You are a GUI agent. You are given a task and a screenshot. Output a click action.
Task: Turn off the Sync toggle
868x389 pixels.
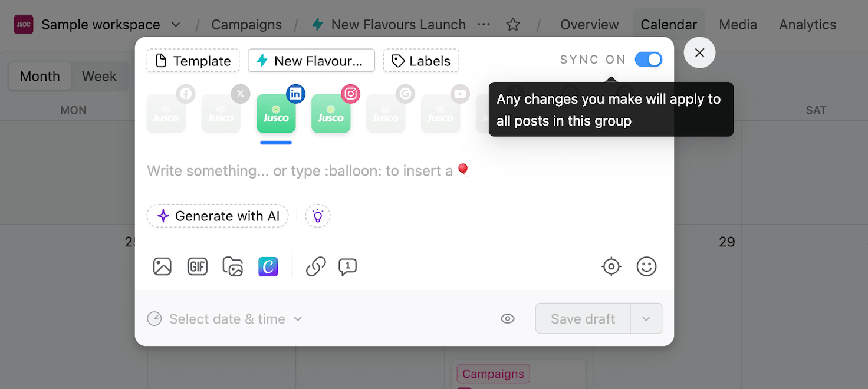tap(649, 60)
